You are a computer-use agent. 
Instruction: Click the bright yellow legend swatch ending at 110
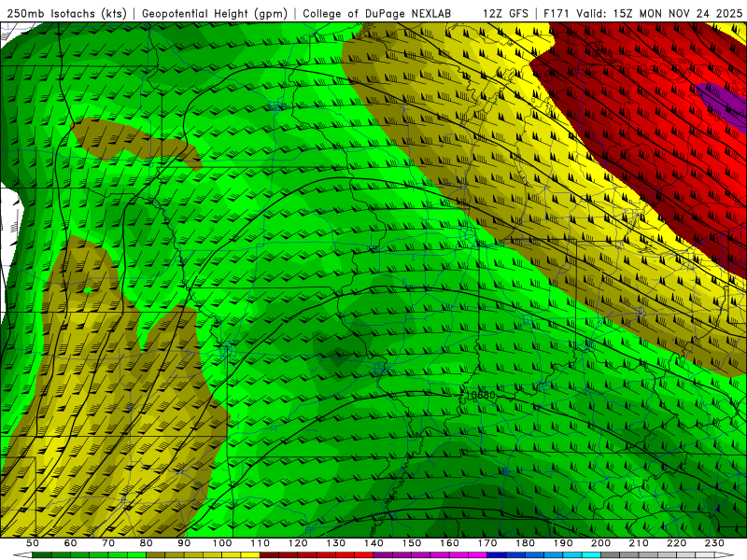(x=250, y=555)
